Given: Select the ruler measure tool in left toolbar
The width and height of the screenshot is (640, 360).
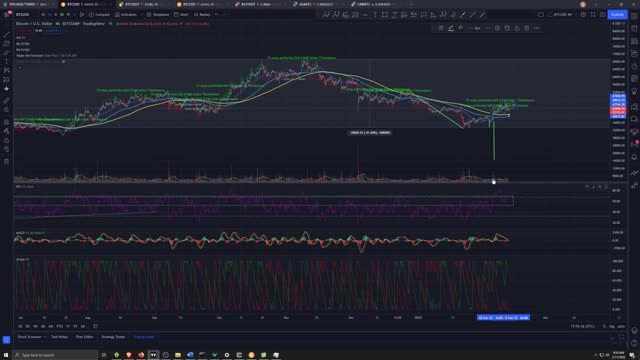Looking at the screenshot, I should tap(7, 100).
